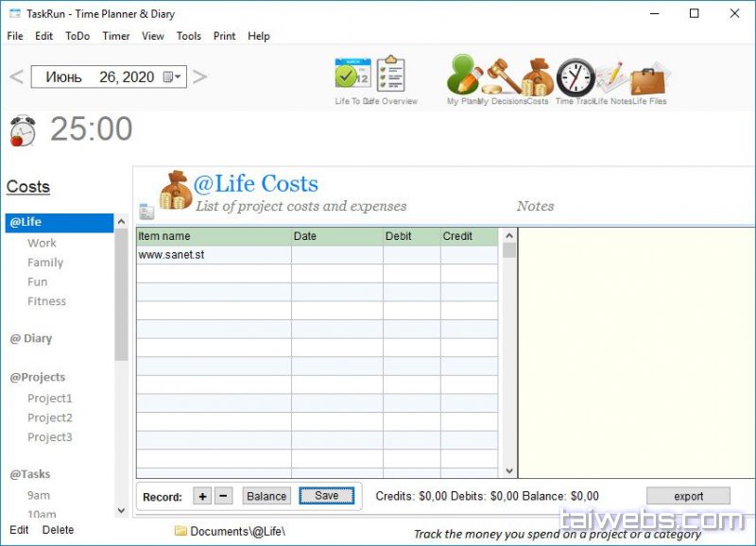The height and width of the screenshot is (546, 756).
Task: Click the Save button
Action: [326, 496]
